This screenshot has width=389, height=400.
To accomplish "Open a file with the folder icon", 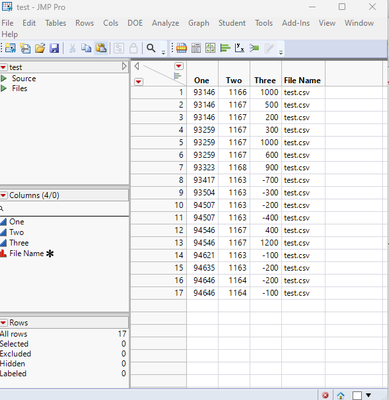I will 40,49.
